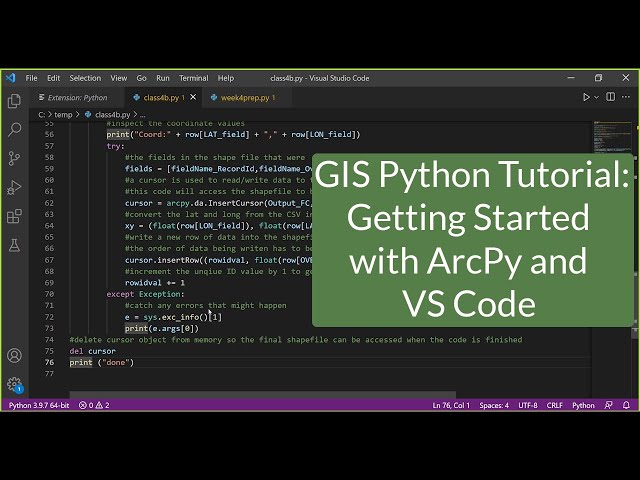640x480 pixels.
Task: Click 'rowidval += 1' on line 69
Action: (155, 282)
